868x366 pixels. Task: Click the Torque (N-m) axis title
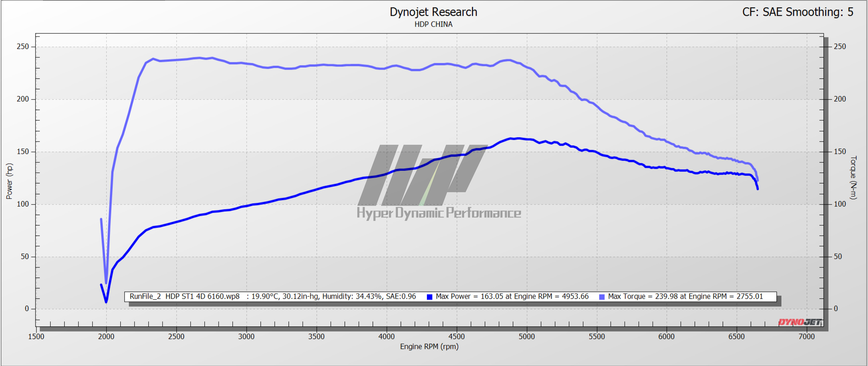[x=853, y=178]
